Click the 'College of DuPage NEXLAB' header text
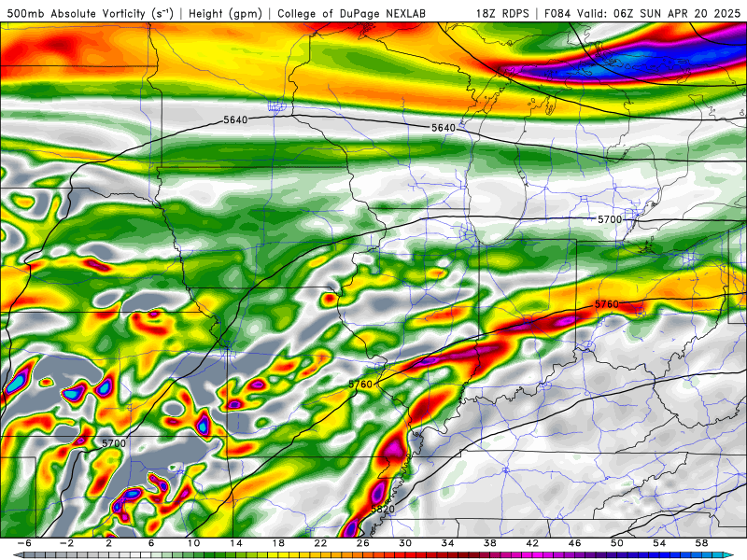747x560 pixels. (x=351, y=13)
